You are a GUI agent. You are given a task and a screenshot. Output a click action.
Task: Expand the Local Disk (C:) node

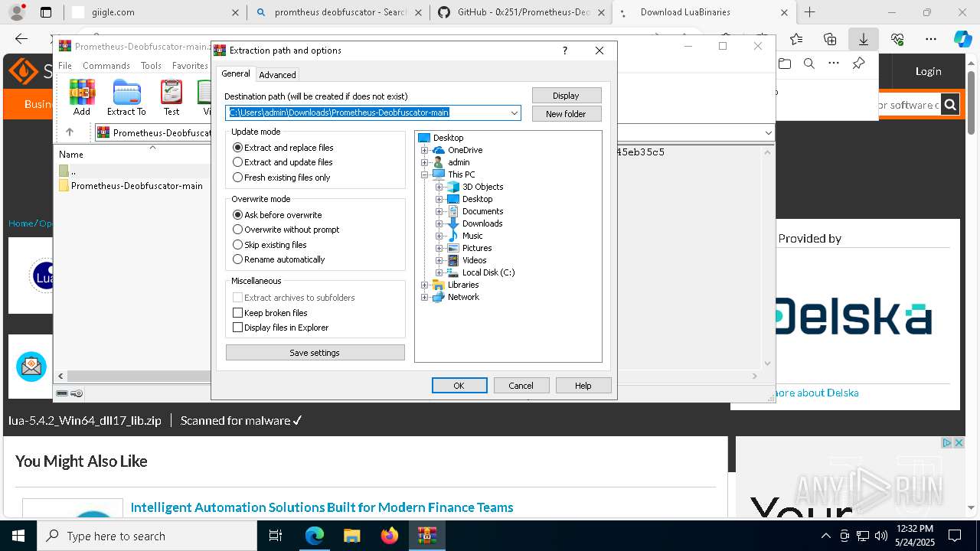pos(439,272)
